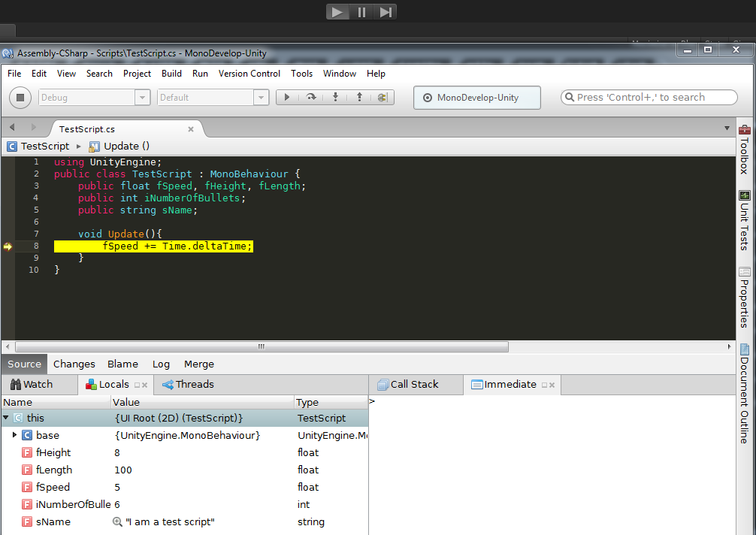The image size is (756, 535).
Task: Open the Help menu
Action: click(376, 73)
